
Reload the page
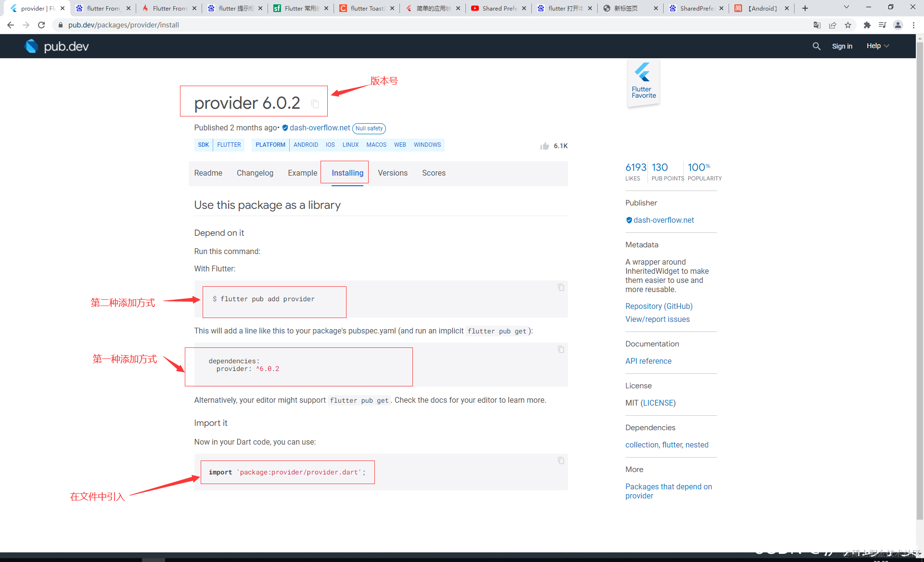(x=41, y=25)
